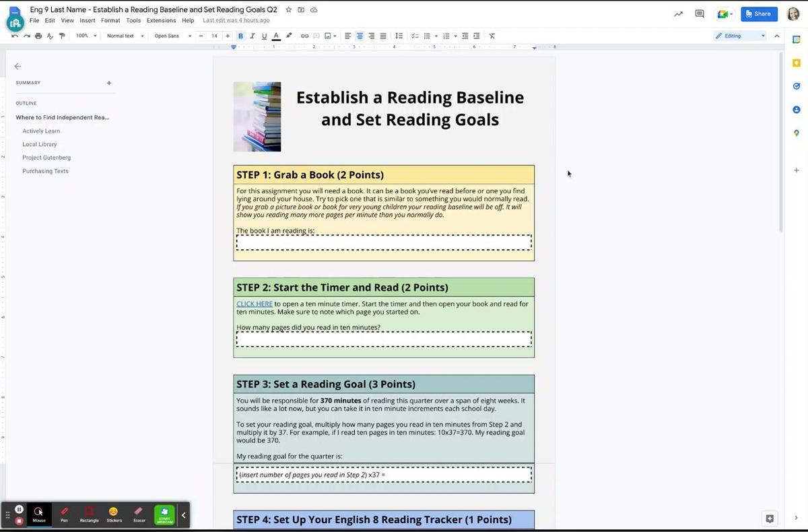The image size is (808, 532).
Task: Open the Google Meet call button
Action: point(725,13)
